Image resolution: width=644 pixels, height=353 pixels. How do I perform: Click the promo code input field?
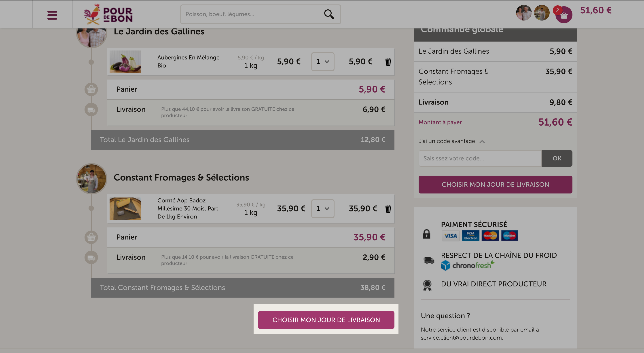pyautogui.click(x=480, y=158)
